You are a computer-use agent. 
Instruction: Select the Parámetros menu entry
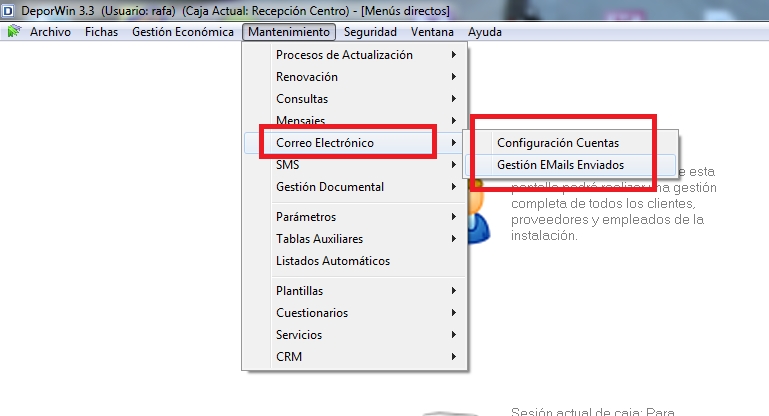click(x=354, y=217)
